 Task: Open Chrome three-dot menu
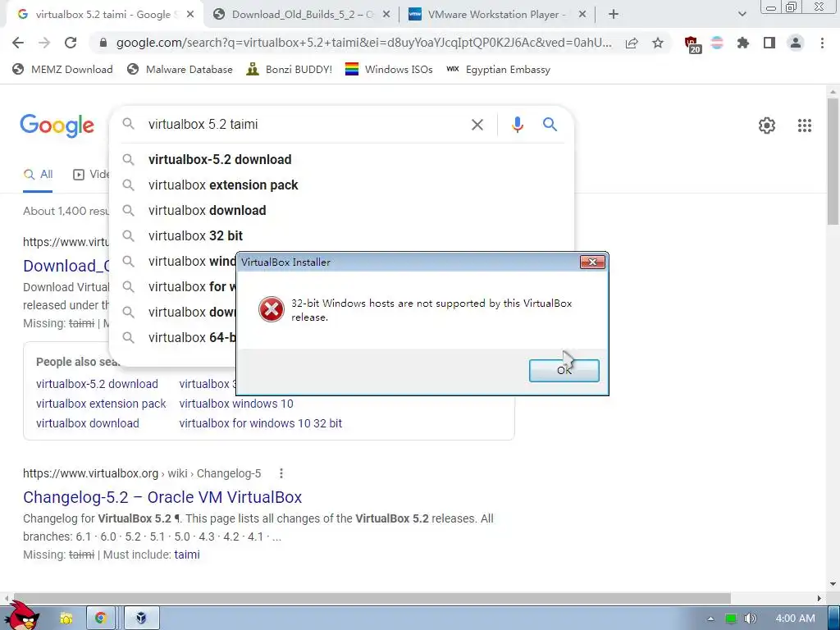tap(822, 43)
